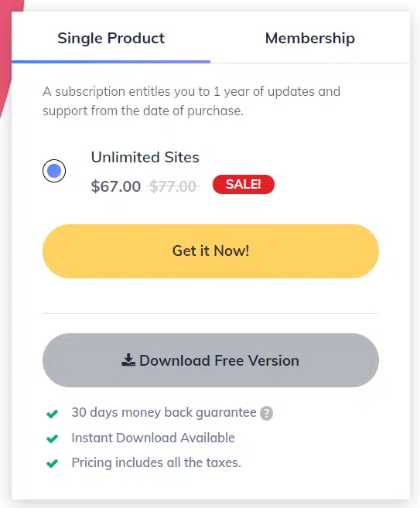The height and width of the screenshot is (508, 420).
Task: Click the crossed-out $77.00 price
Action: (x=172, y=186)
